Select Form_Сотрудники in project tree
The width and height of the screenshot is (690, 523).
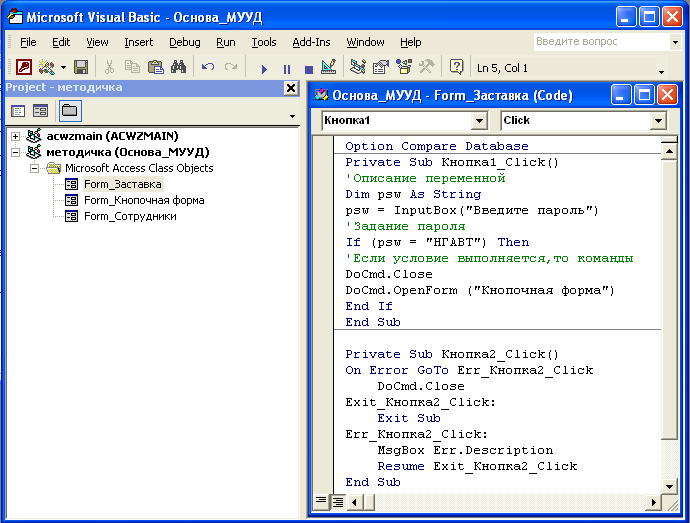[130, 216]
